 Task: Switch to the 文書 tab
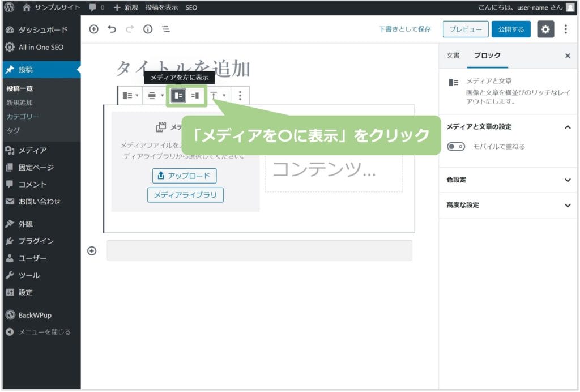click(453, 56)
